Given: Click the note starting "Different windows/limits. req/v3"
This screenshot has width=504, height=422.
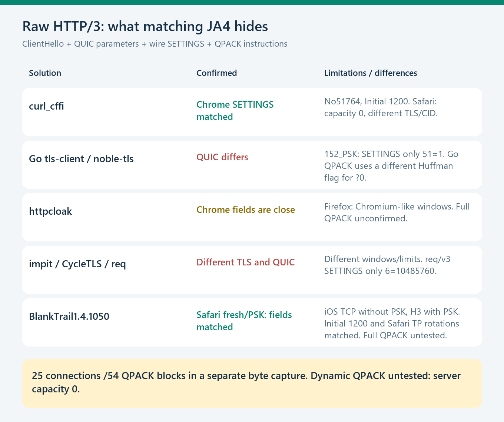Looking at the screenshot, I should pyautogui.click(x=387, y=265).
